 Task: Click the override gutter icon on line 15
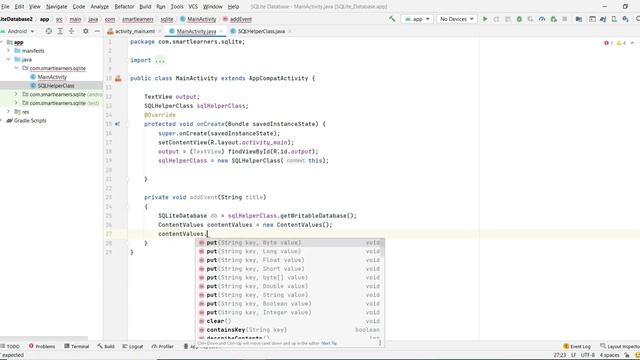pos(118,124)
